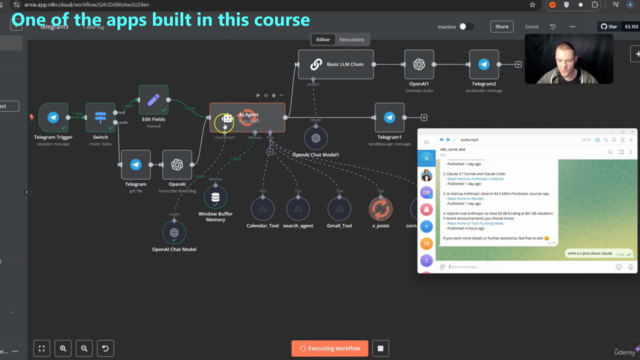The image size is (640, 360).
Task: Open the DR chat in Telegram sidebar
Action: point(427,192)
